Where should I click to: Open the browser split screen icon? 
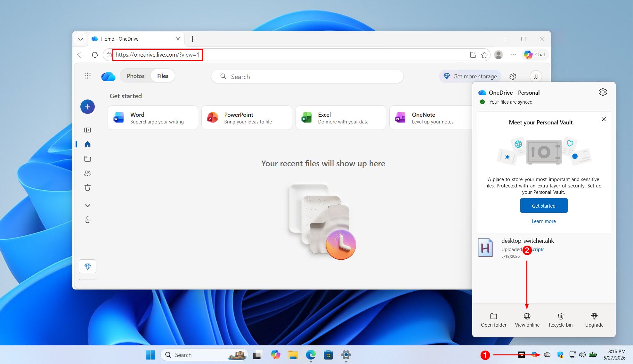pos(473,55)
